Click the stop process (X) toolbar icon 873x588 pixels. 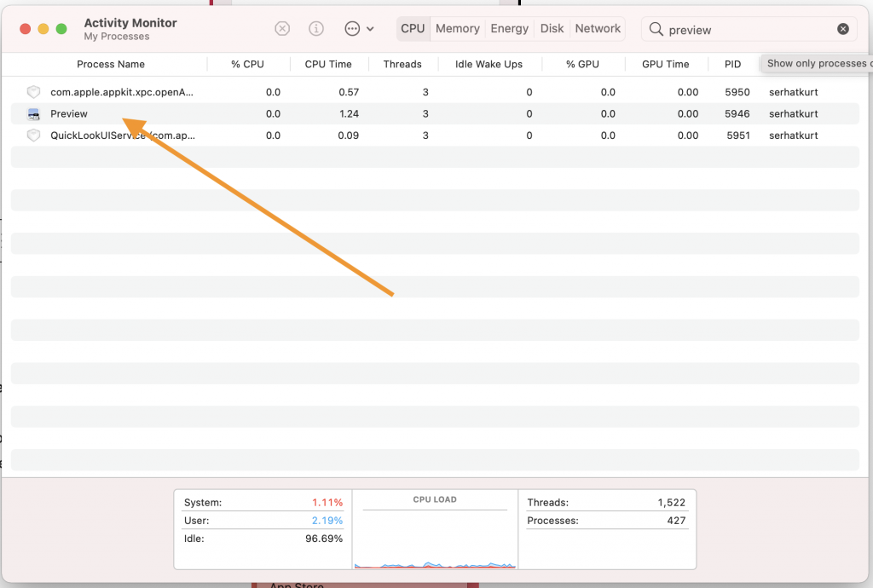point(282,28)
